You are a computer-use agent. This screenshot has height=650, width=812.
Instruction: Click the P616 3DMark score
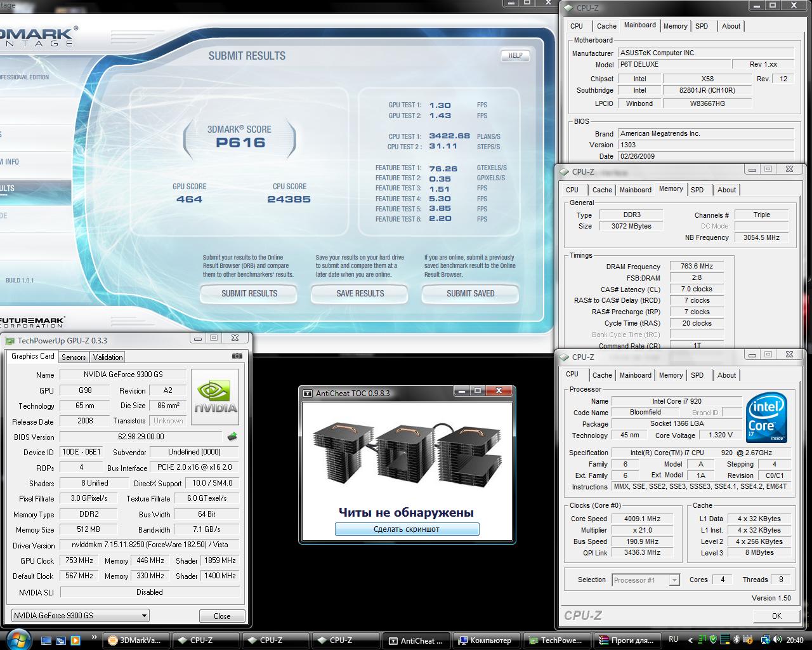(x=240, y=142)
